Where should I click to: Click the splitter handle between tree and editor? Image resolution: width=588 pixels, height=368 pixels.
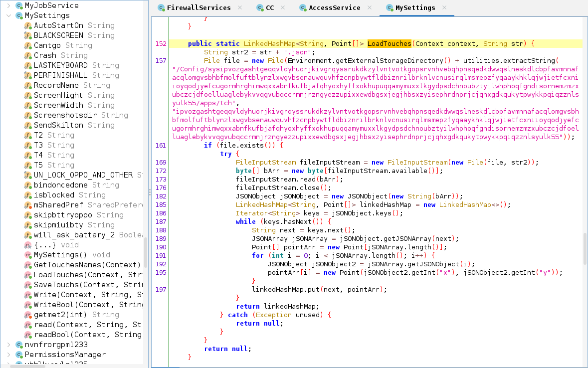coord(150,192)
